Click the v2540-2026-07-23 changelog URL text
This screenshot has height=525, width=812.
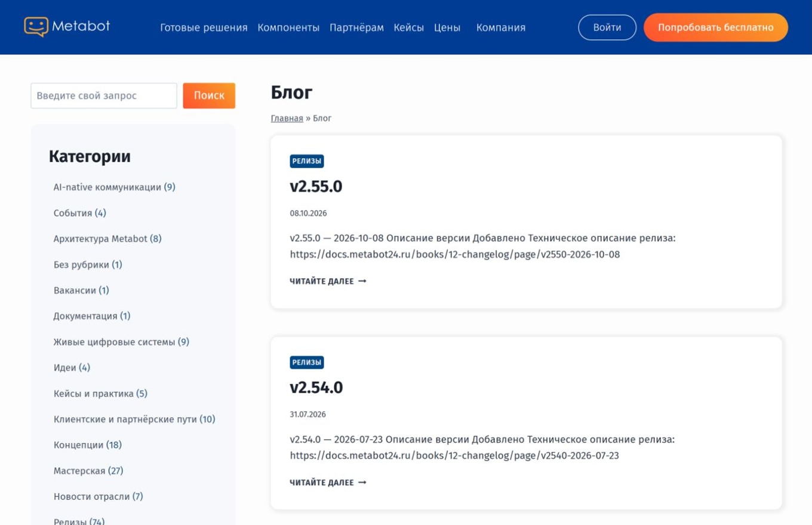click(x=454, y=456)
